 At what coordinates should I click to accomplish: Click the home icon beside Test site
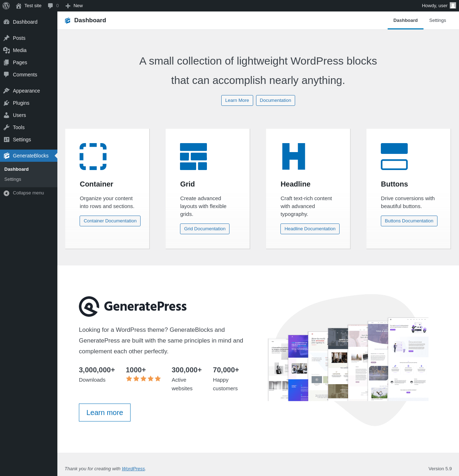(19, 6)
